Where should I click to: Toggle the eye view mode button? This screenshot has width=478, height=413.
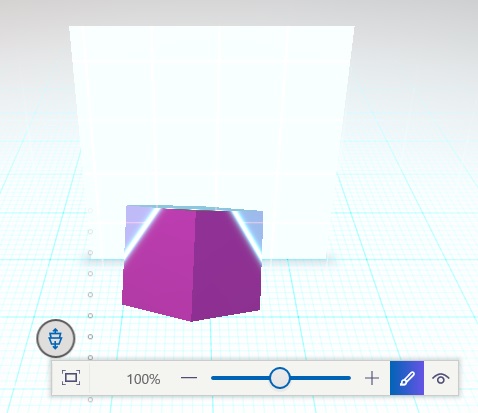click(x=441, y=378)
